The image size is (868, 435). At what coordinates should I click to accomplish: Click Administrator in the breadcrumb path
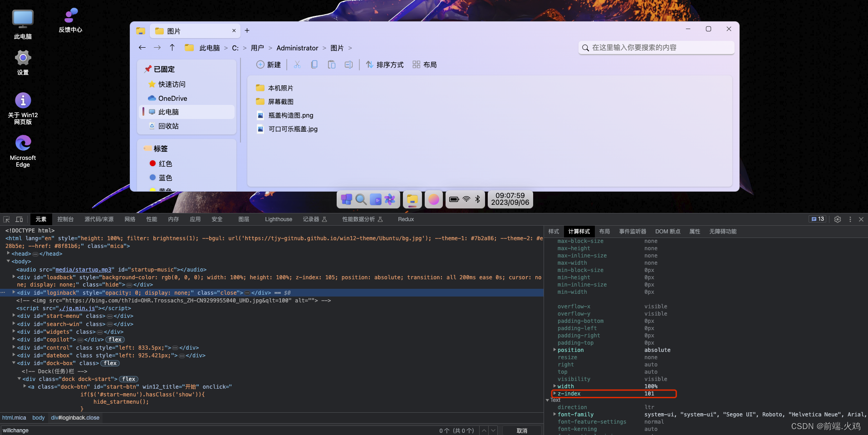[x=297, y=48]
